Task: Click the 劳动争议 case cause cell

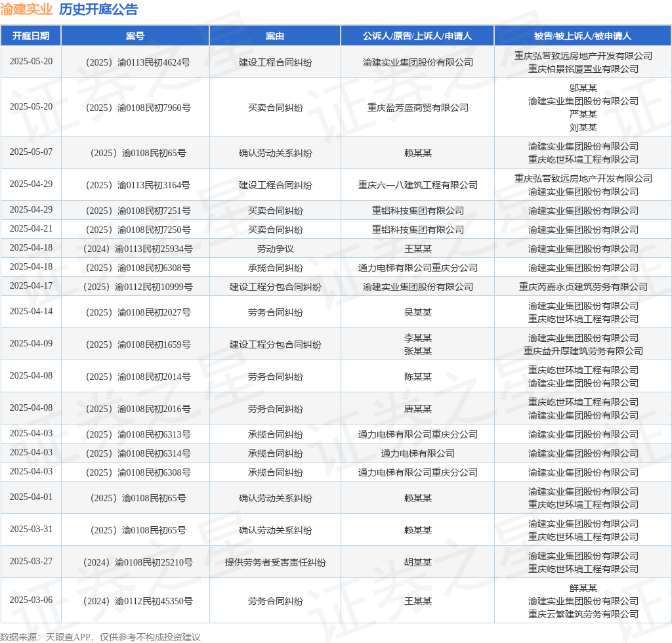Action: (275, 249)
